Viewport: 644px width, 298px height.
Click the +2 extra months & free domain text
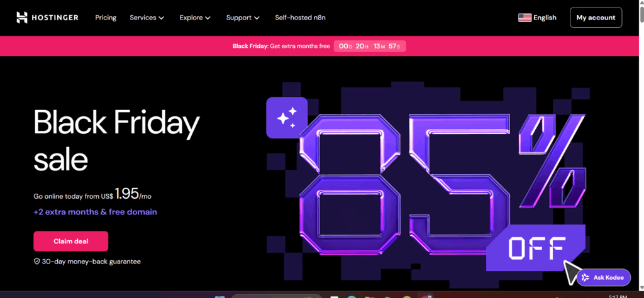pyautogui.click(x=95, y=212)
